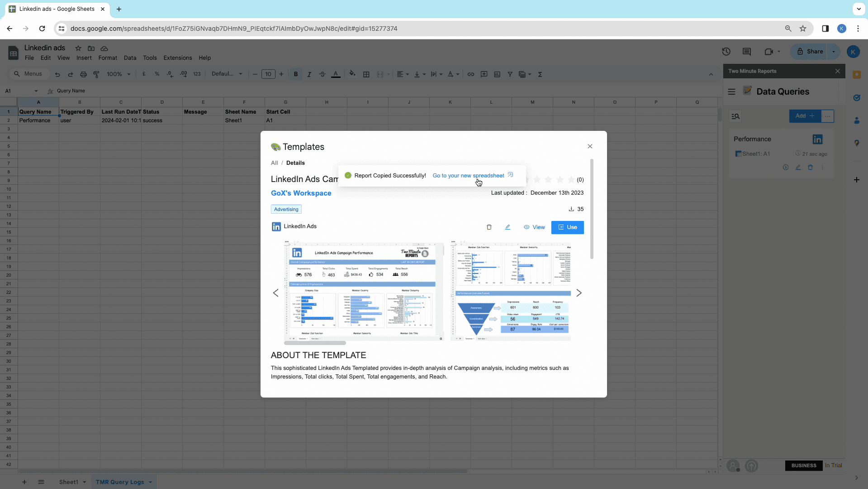Open first LinkedIn Ads dashboard thumbnail

point(364,292)
